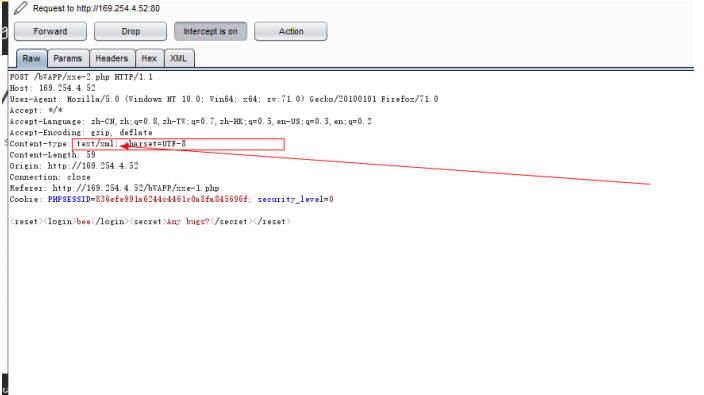Forward the intercepted request
This screenshot has height=395, width=704.
pos(50,31)
